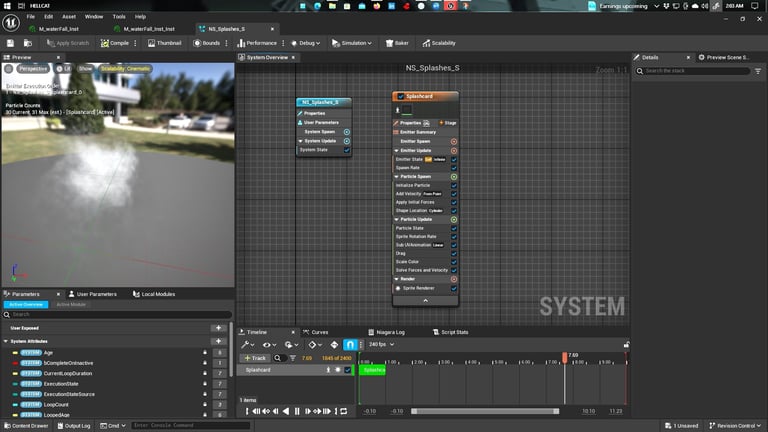Screen dimensions: 768x432
Task: Open the Performance toolbar item
Action: [x=257, y=43]
